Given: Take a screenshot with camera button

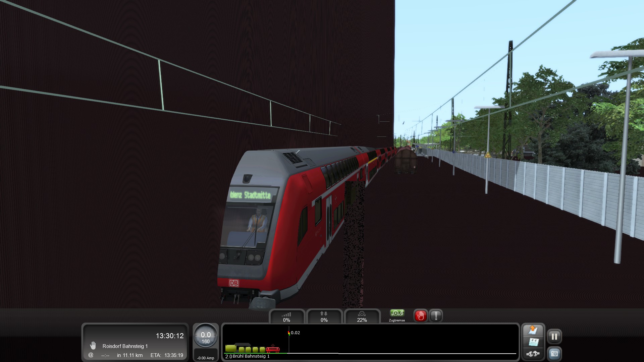Looking at the screenshot, I should [x=554, y=354].
